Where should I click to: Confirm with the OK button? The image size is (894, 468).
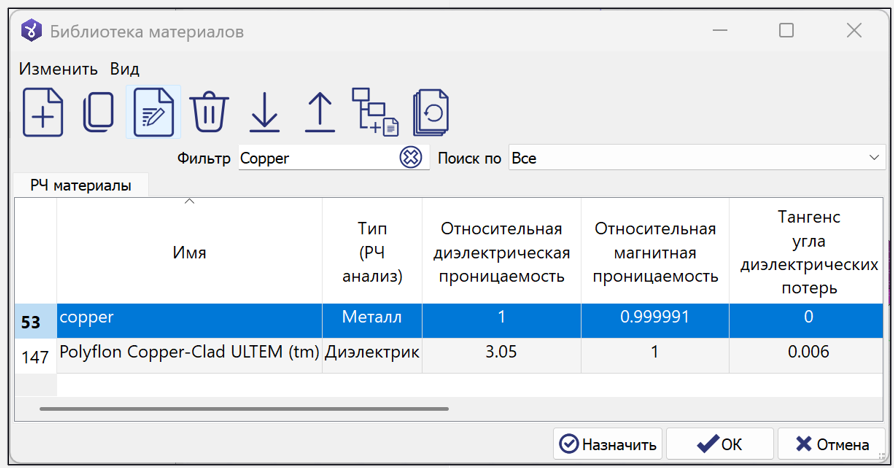tap(720, 444)
